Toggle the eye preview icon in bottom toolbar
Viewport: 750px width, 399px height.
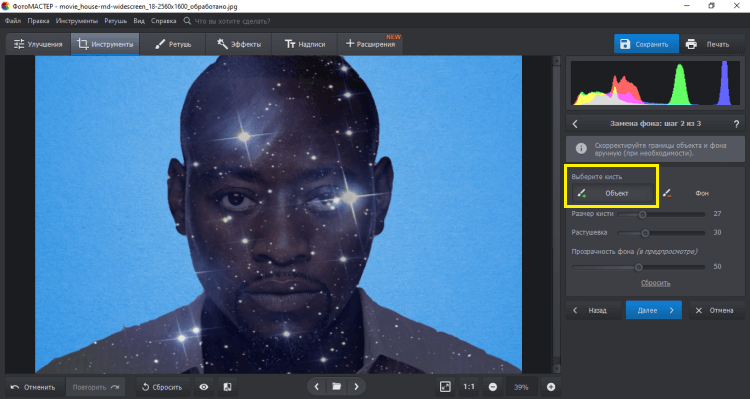point(204,387)
